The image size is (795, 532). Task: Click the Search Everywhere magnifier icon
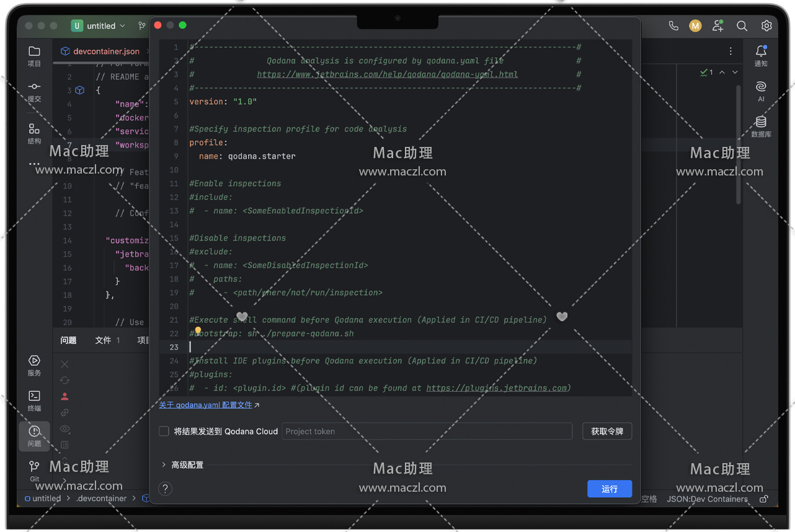pyautogui.click(x=742, y=26)
